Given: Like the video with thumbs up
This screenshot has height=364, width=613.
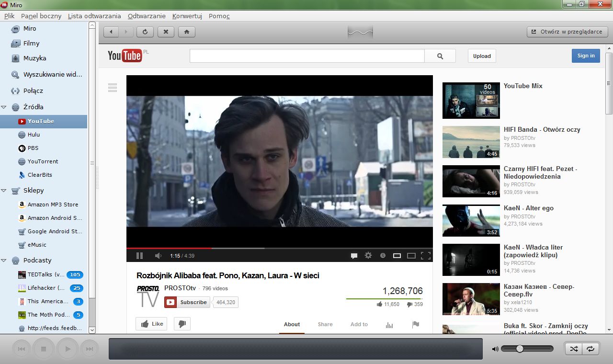Looking at the screenshot, I should click(x=152, y=324).
